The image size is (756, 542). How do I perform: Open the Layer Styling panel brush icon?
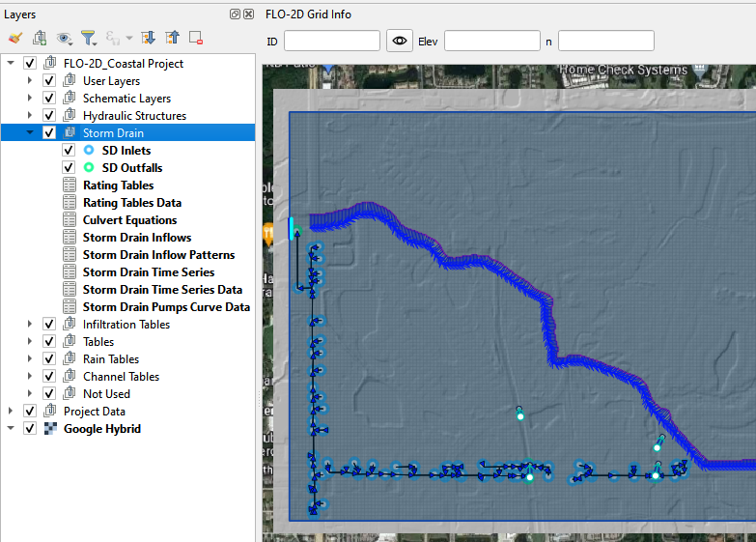point(14,39)
